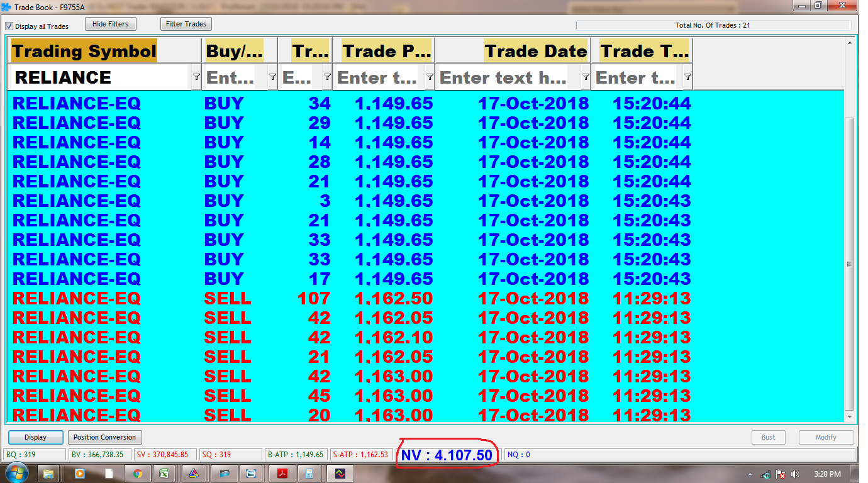Select the SELL row with quantity 45
Viewport: 868px width, 483px height.
pyautogui.click(x=426, y=395)
